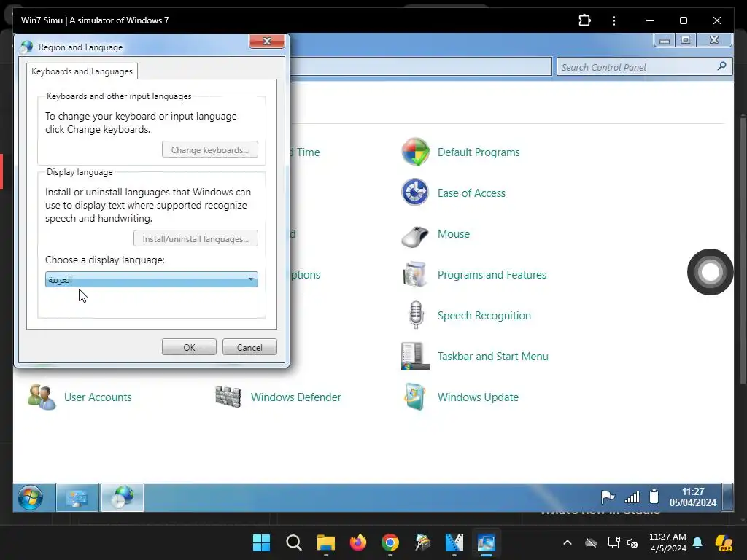Open the Speech Recognition microphone icon

[416, 315]
